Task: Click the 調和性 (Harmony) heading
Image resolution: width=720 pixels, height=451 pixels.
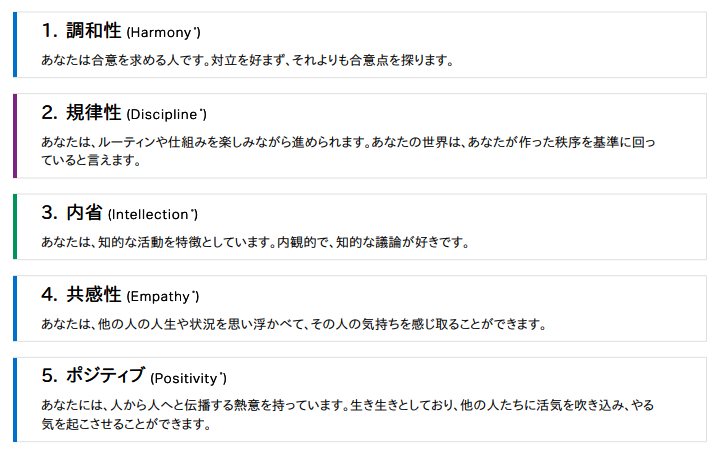Action: pyautogui.click(x=121, y=31)
